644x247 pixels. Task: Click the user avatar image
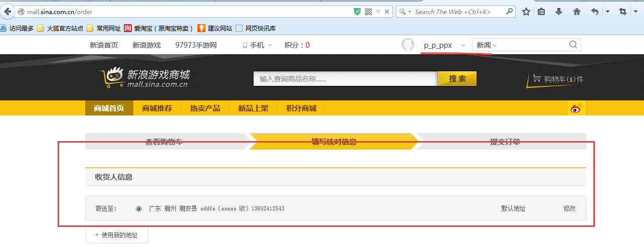[x=408, y=45]
